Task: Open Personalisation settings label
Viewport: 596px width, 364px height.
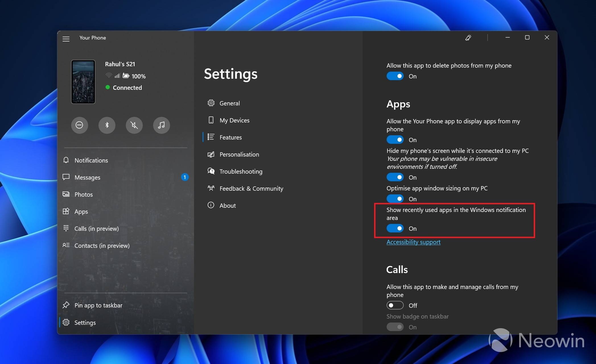Action: click(239, 154)
